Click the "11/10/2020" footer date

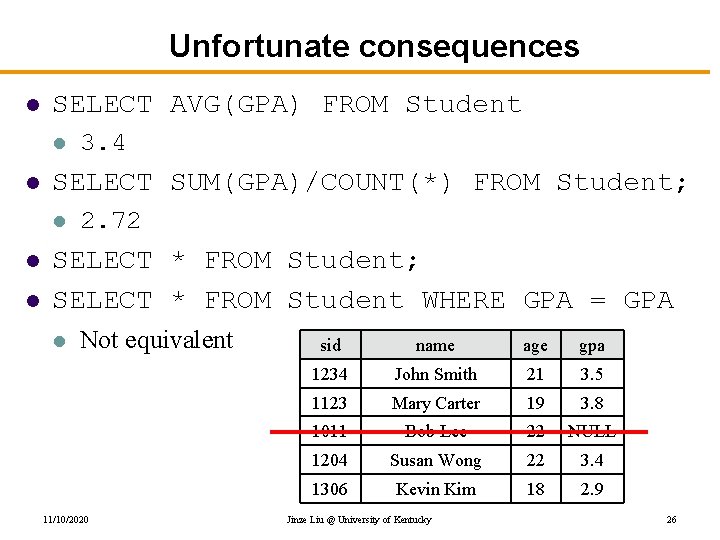[65, 520]
